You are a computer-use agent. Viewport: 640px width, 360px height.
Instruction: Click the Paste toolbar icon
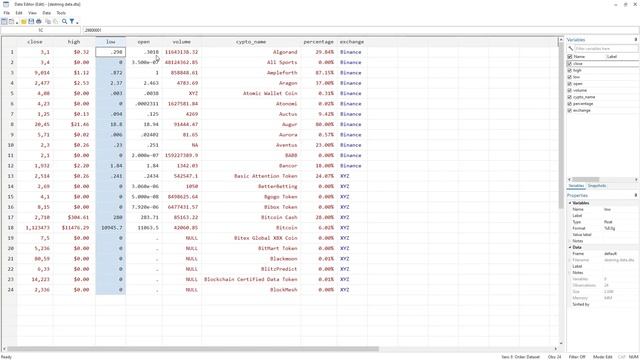[56, 21]
